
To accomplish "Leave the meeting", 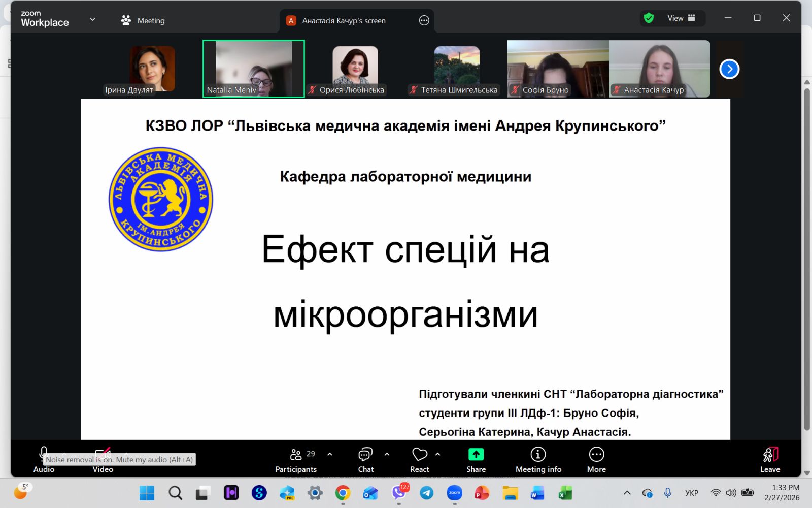I will click(x=770, y=460).
